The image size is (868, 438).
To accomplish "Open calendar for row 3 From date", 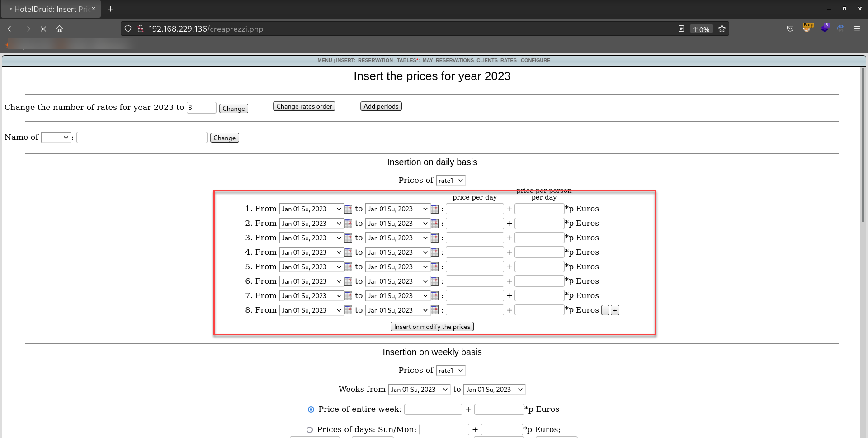I will tap(348, 238).
